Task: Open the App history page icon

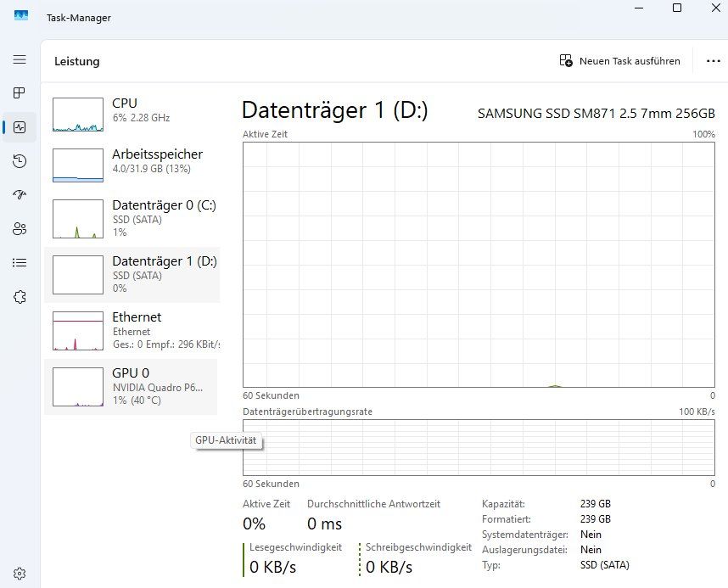Action: 20,161
